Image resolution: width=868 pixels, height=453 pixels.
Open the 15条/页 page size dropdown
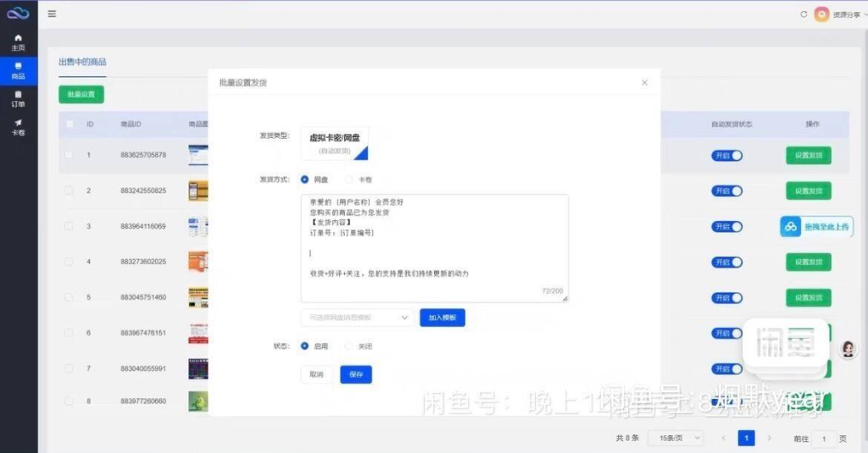point(675,438)
